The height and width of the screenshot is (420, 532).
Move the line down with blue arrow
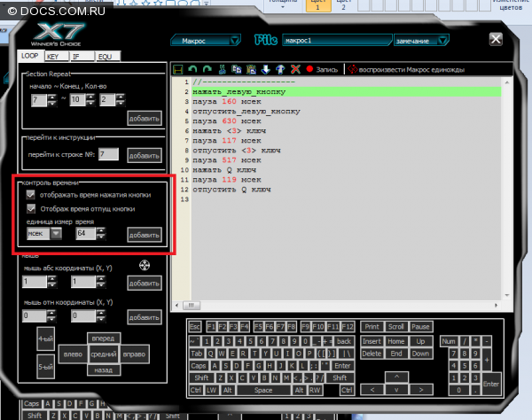266,69
